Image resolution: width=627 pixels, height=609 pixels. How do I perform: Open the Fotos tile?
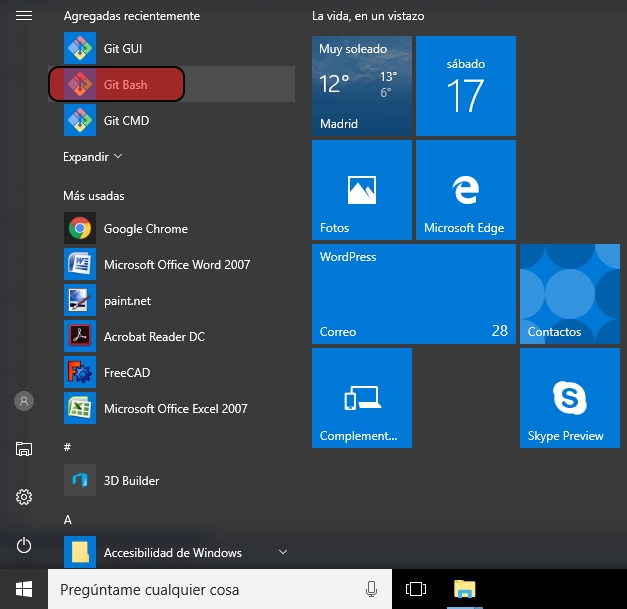tap(362, 190)
